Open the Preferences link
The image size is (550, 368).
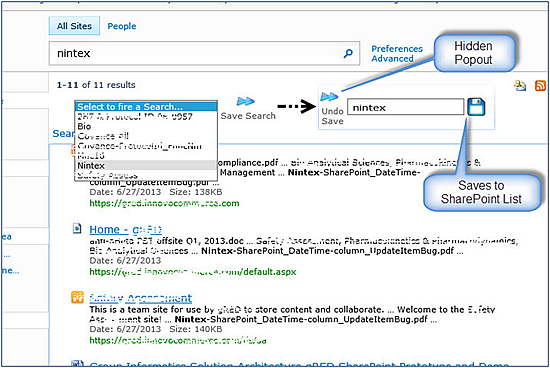coord(397,49)
